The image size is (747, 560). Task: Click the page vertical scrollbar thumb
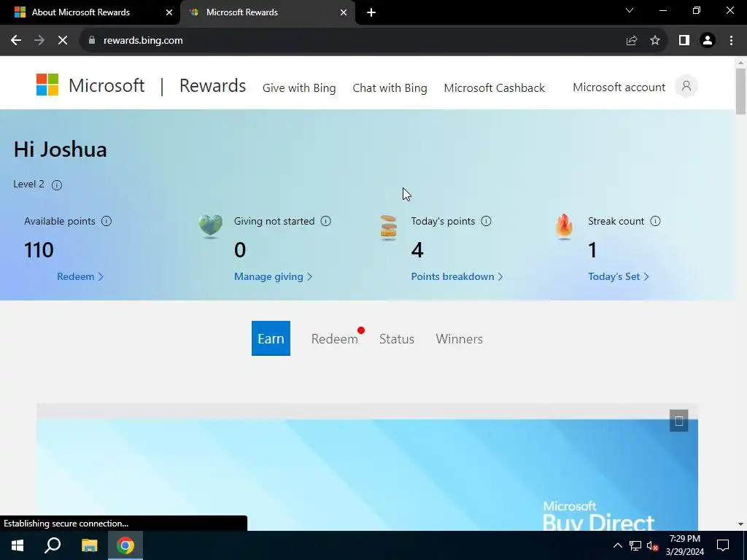click(740, 91)
